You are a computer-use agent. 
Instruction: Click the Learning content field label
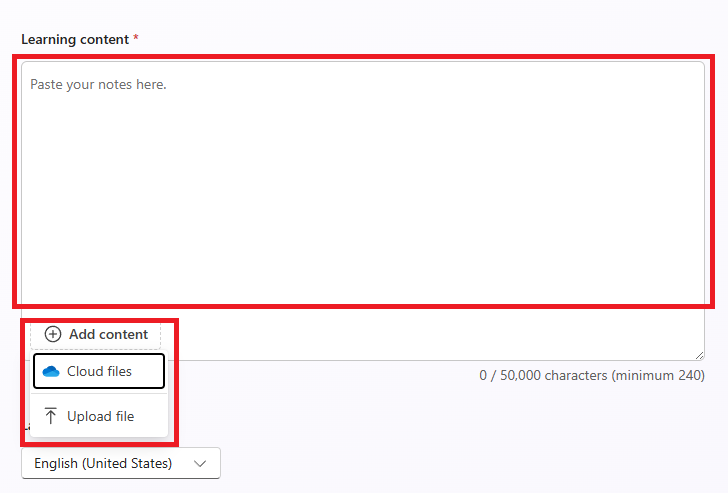pos(75,39)
